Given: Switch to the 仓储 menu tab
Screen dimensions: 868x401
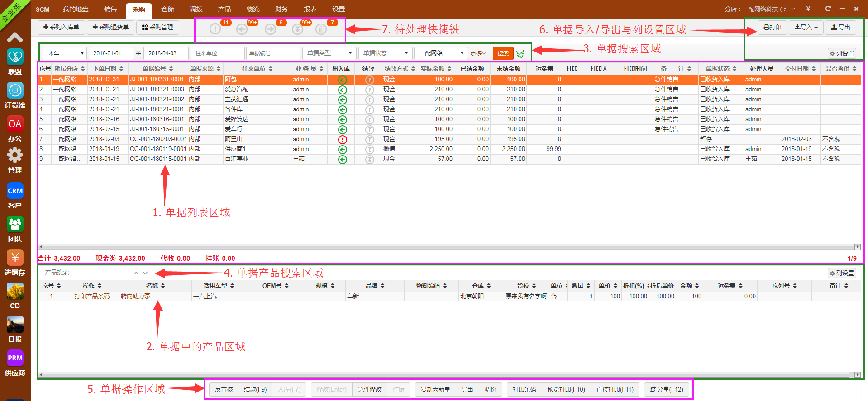Looking at the screenshot, I should [x=167, y=9].
